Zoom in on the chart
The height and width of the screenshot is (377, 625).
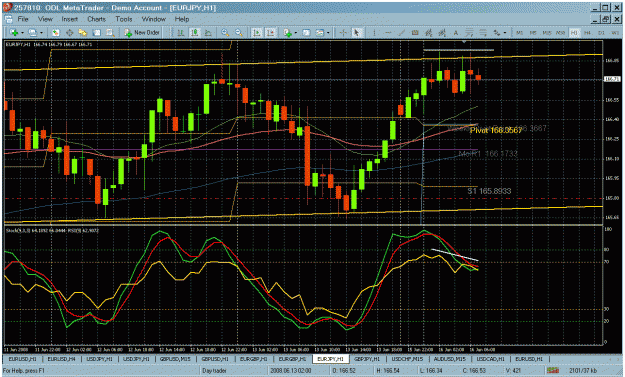(225, 33)
